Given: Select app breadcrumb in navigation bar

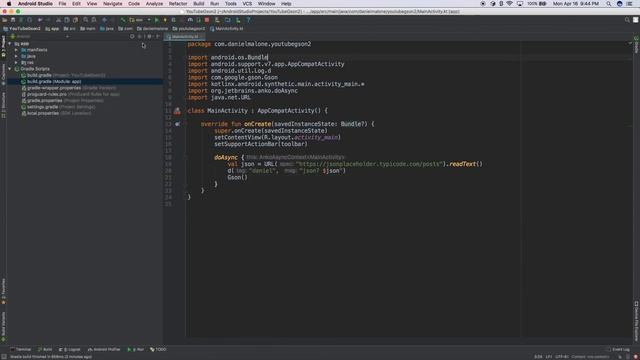Looking at the screenshot, I should coord(52,29).
